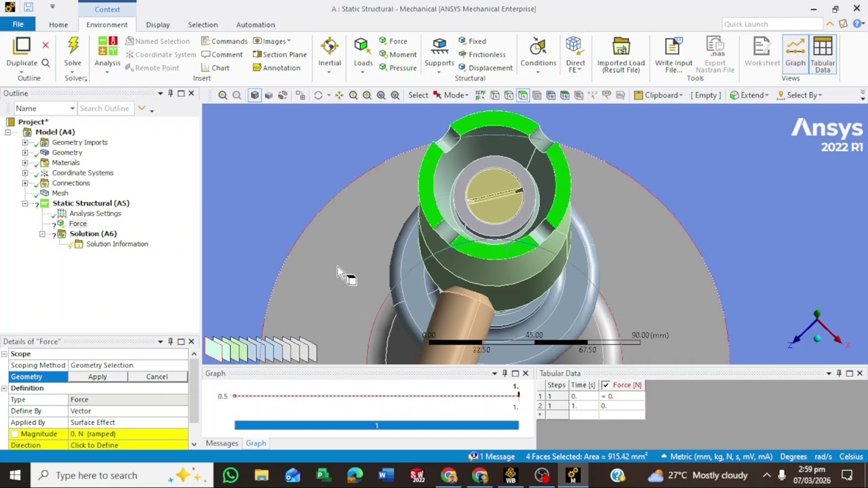
Task: Collapse the Scope section
Action: 5,354
